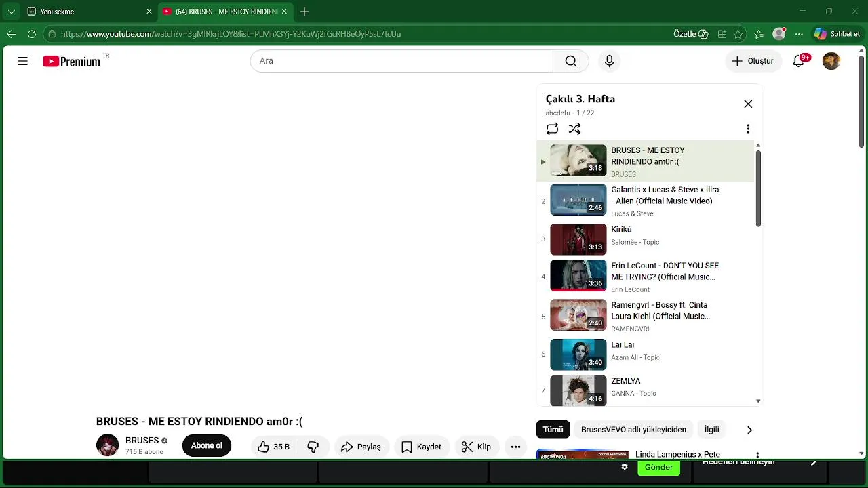Focus the Ara search field
868x488 pixels.
tap(401, 61)
